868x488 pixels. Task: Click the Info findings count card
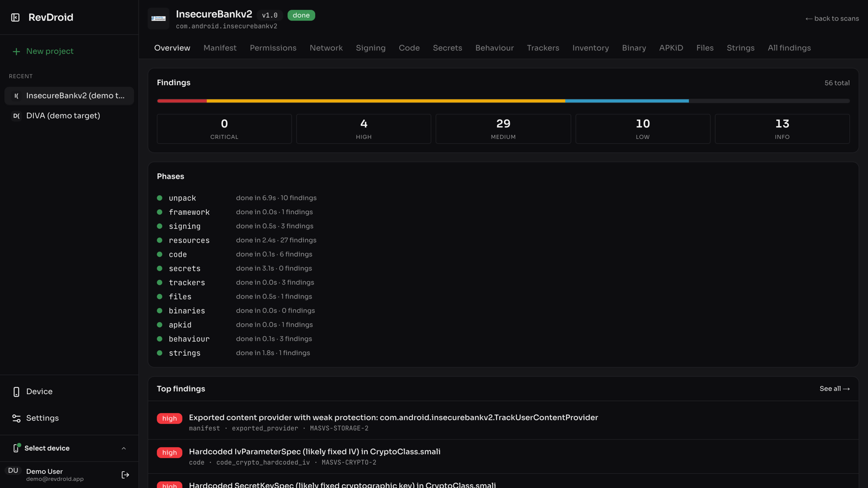point(782,129)
